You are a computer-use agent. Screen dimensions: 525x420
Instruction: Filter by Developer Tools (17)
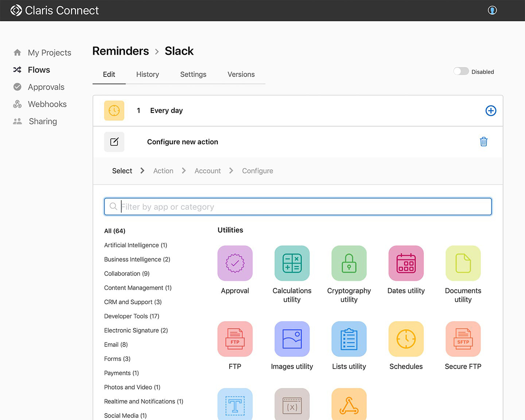click(132, 316)
